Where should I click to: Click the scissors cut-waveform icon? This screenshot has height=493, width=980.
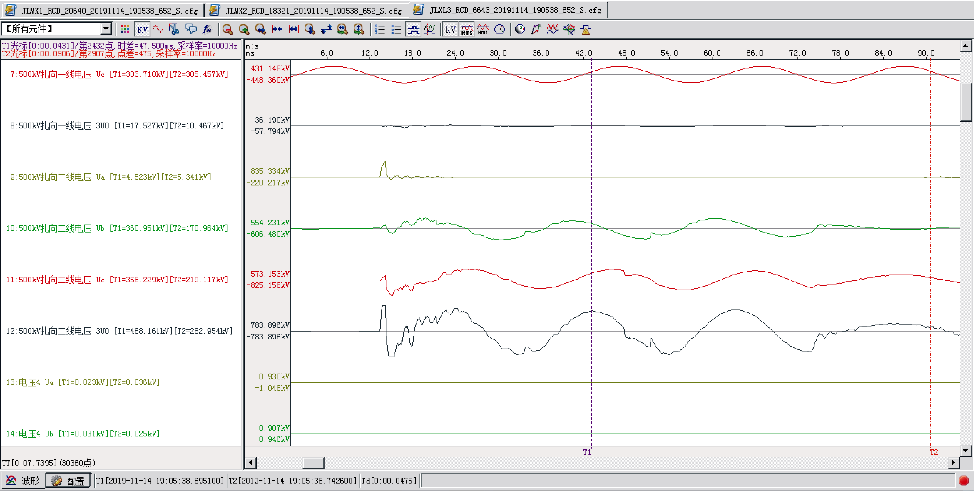[x=174, y=29]
